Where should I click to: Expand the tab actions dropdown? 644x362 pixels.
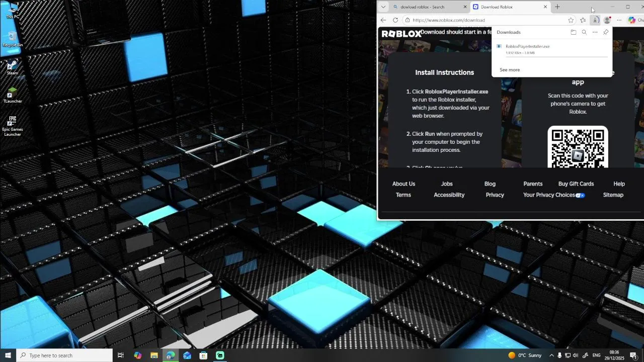coord(383,7)
